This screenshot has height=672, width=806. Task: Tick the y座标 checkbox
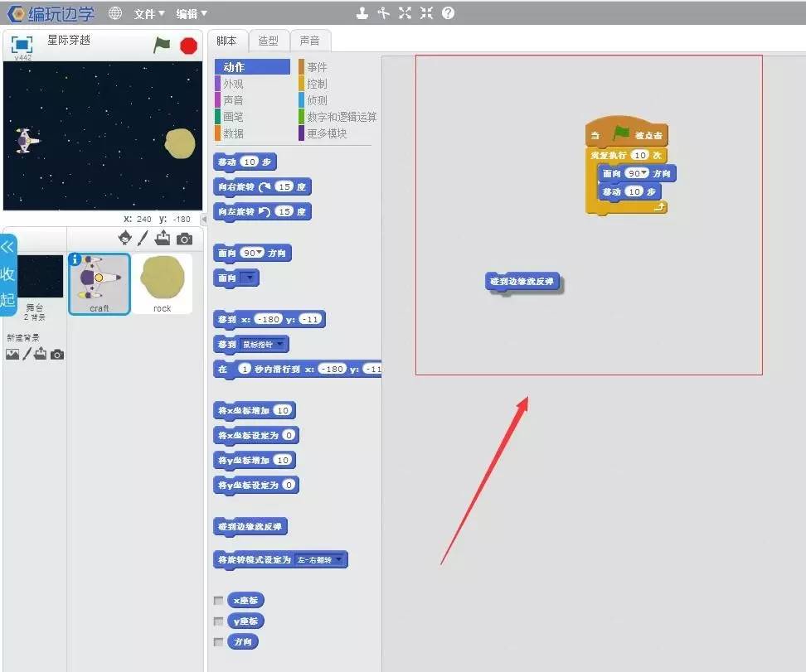(219, 621)
